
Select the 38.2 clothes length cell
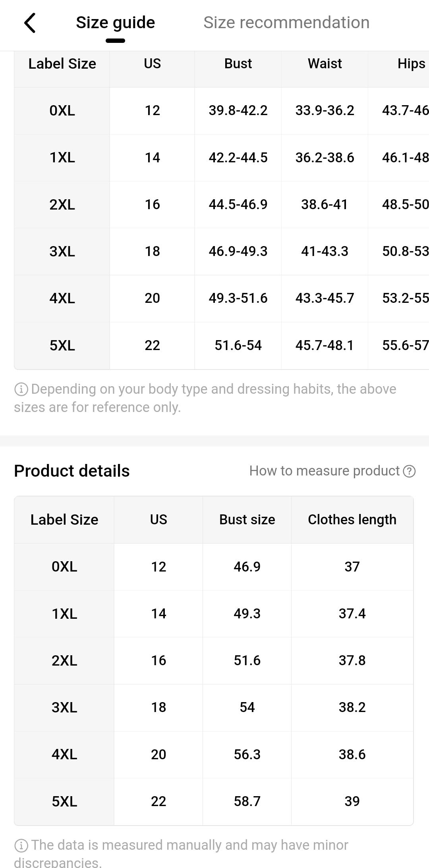352,707
